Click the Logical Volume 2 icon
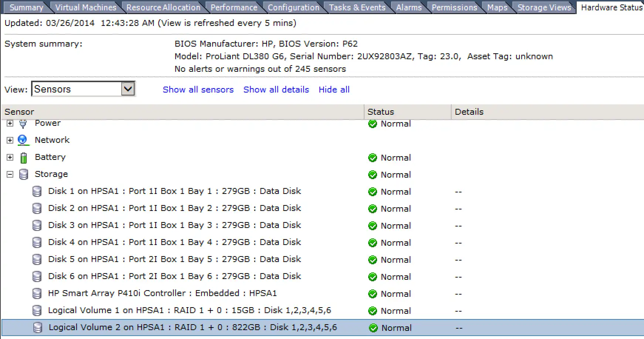Viewport: 644px width, 339px height. coord(38,328)
